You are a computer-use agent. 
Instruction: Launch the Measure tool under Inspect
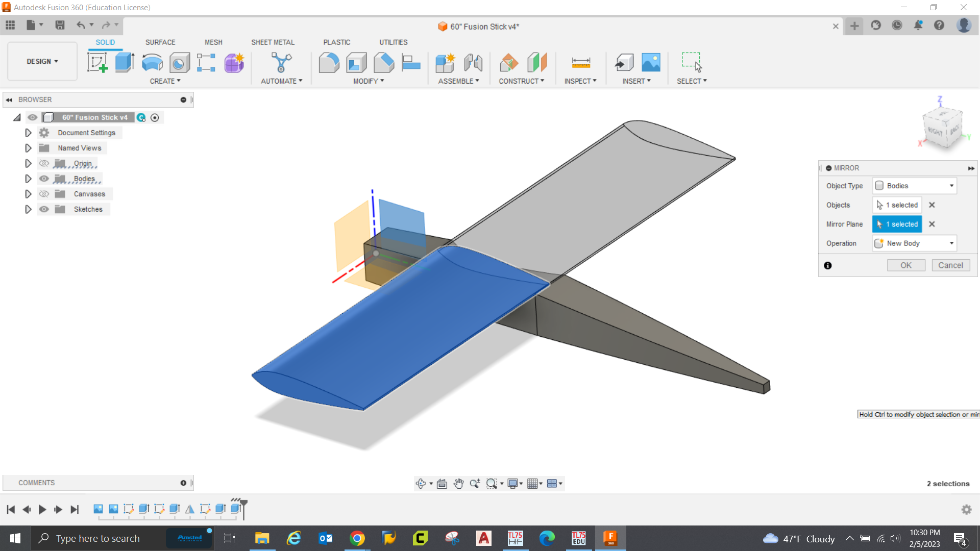click(580, 62)
